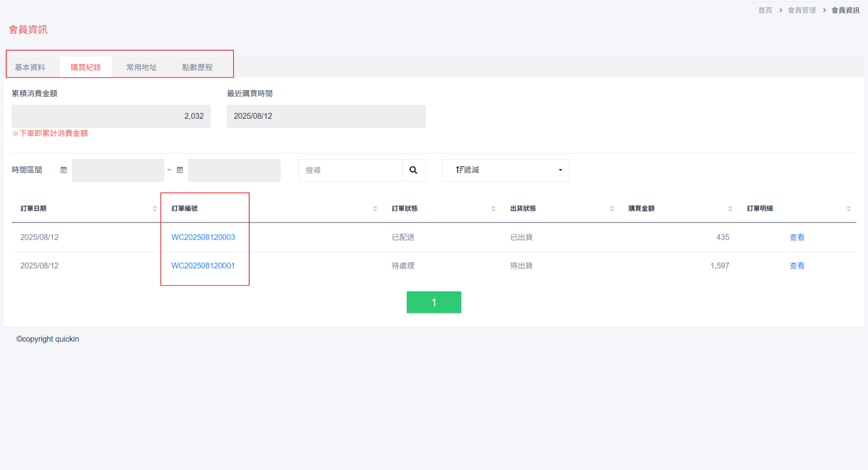The width and height of the screenshot is (868, 470).
Task: Click the 累積消費金額 field showing 2,032
Action: (111, 116)
